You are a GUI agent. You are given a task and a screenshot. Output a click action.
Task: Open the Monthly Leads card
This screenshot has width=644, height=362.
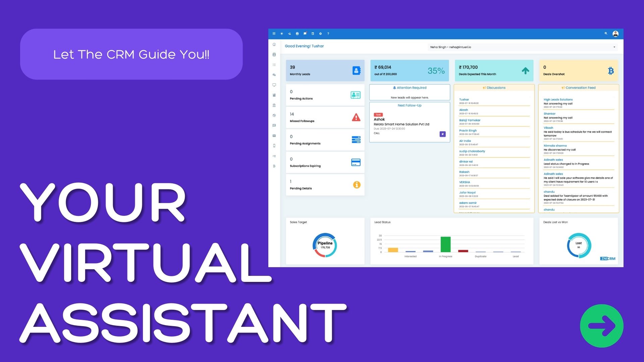pyautogui.click(x=325, y=70)
